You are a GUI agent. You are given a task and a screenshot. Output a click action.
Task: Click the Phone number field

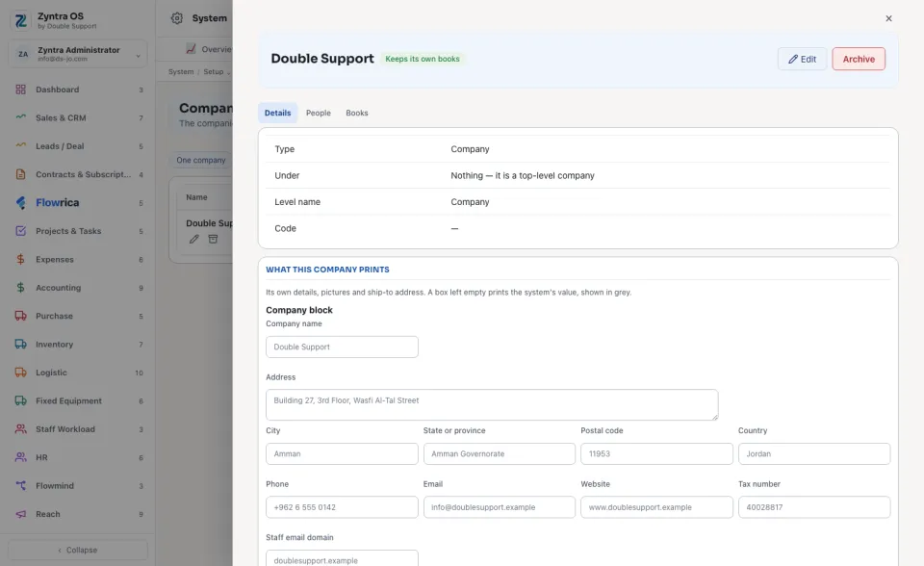tap(342, 507)
